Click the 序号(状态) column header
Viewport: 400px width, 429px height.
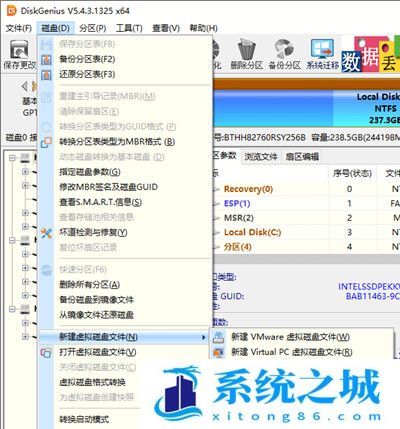pyautogui.click(x=352, y=173)
